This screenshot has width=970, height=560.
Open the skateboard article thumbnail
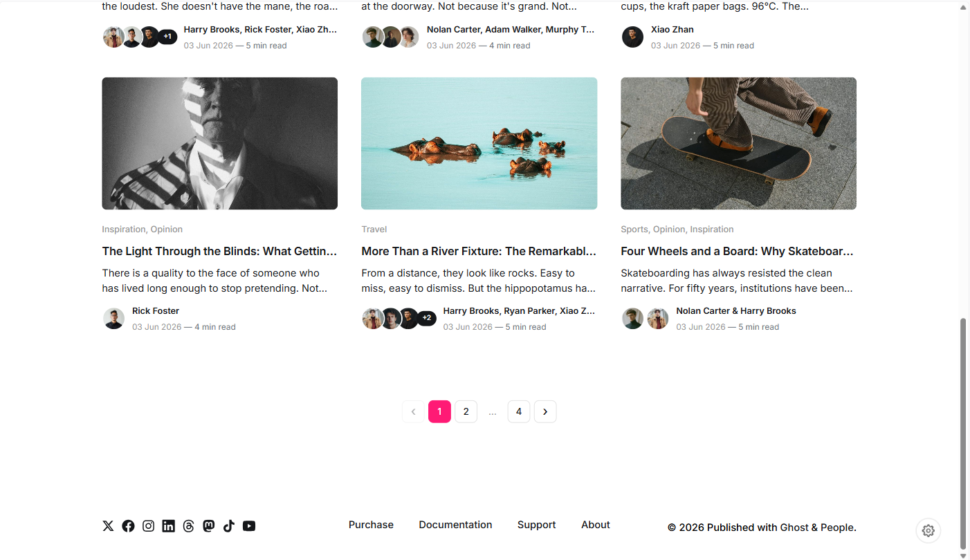(738, 143)
